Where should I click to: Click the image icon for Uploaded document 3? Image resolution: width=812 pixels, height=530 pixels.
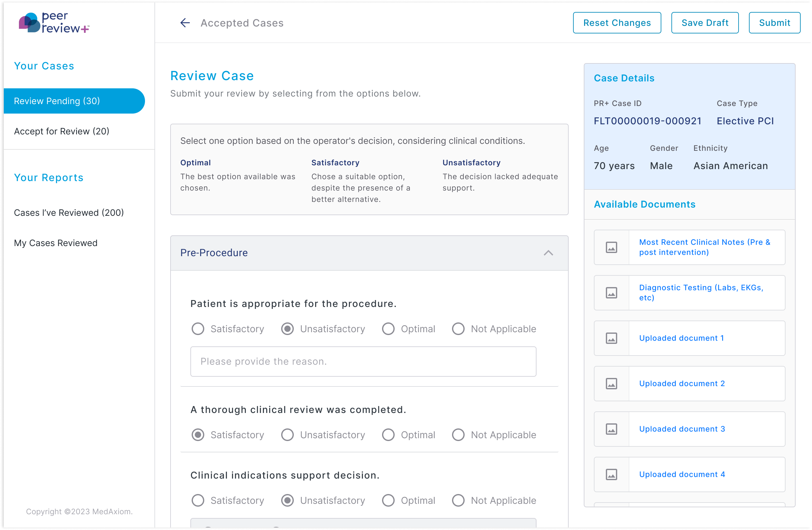tap(611, 429)
